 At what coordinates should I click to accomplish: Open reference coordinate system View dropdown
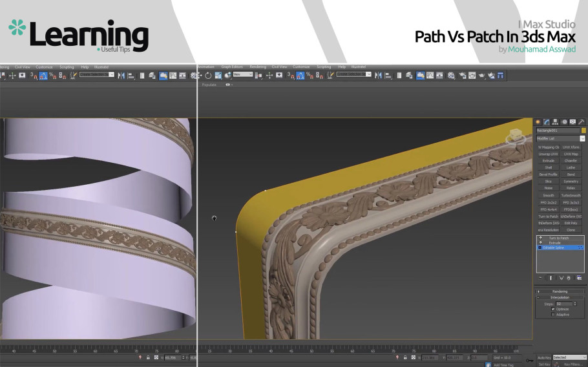(x=242, y=74)
